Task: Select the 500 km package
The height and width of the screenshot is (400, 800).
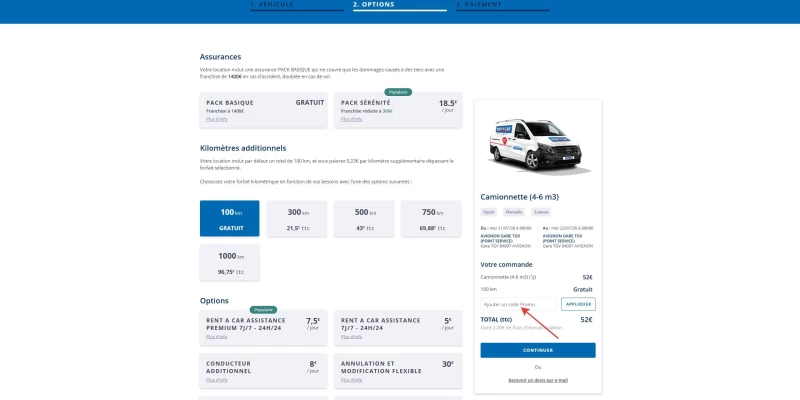Action: click(x=364, y=218)
